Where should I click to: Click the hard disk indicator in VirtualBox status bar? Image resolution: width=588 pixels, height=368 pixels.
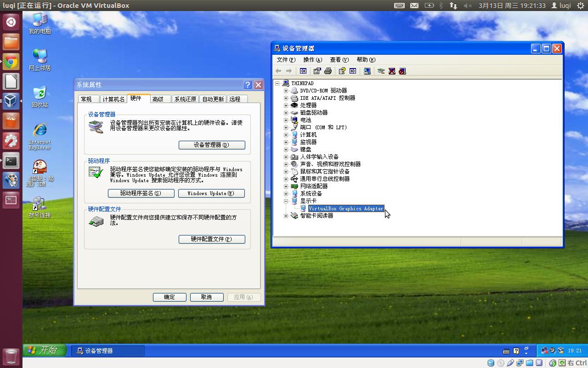pos(491,363)
